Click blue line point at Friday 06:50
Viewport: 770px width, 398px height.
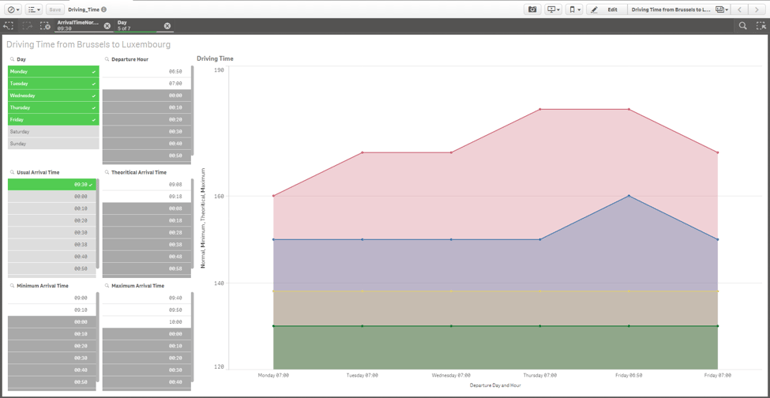[629, 196]
